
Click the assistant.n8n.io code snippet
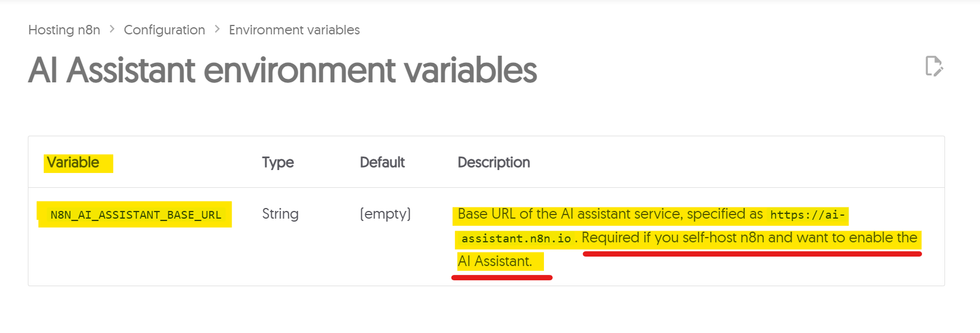click(x=516, y=239)
